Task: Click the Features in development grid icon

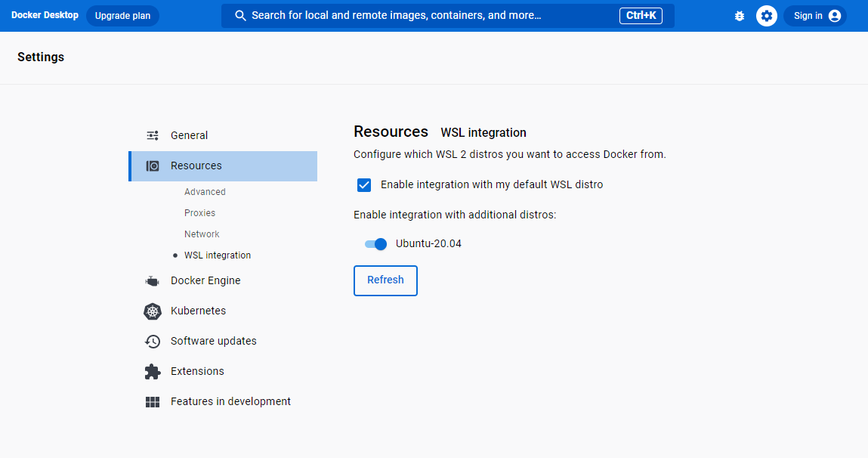Action: 153,401
